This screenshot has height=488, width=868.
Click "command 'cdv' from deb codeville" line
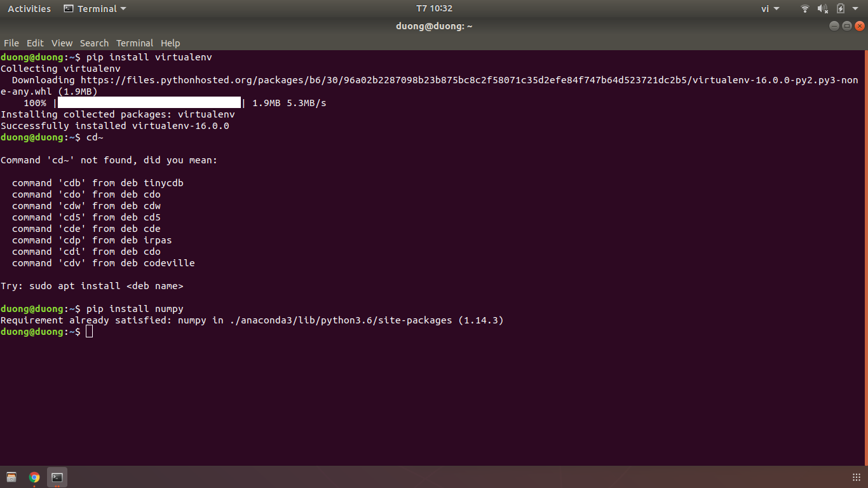click(x=104, y=263)
